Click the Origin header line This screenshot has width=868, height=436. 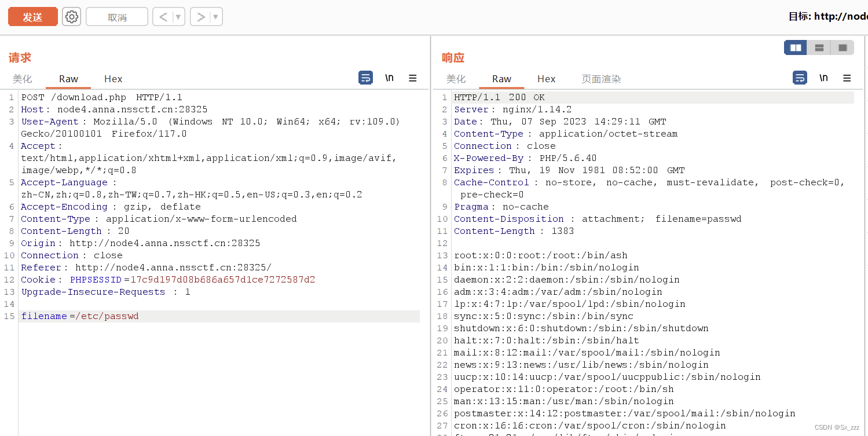pos(141,243)
